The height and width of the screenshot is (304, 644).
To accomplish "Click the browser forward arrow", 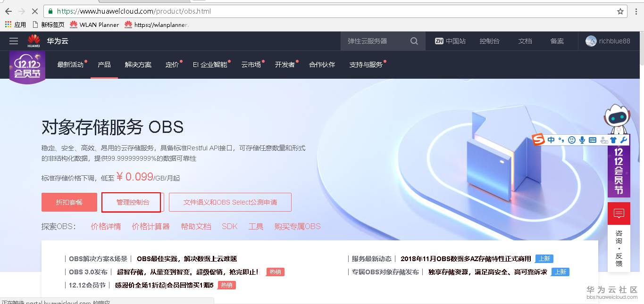I will coord(22,11).
